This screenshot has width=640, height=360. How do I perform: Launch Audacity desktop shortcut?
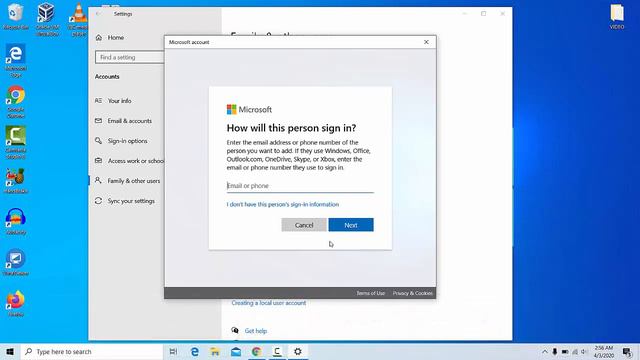pos(16,222)
